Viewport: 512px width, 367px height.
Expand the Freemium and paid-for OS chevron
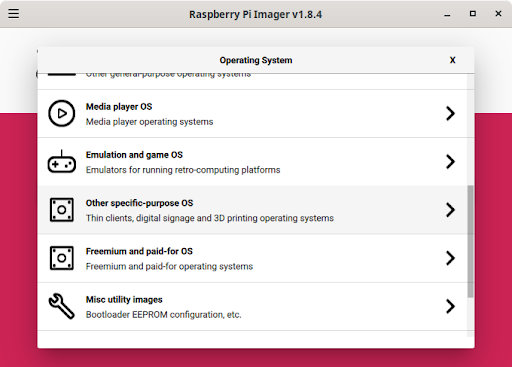click(450, 258)
